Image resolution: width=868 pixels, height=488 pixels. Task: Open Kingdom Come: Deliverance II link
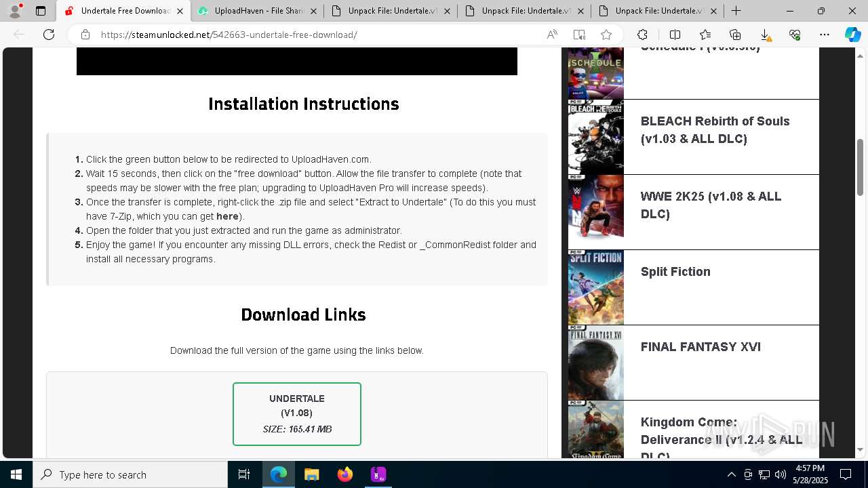[722, 439]
